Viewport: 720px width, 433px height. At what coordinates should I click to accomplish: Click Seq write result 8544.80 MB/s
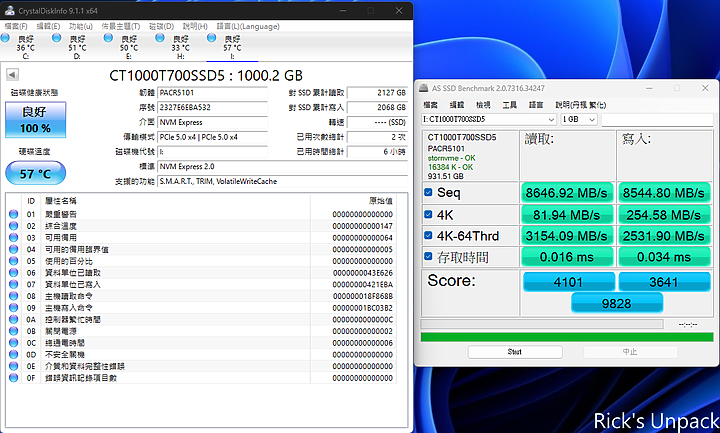tap(664, 193)
